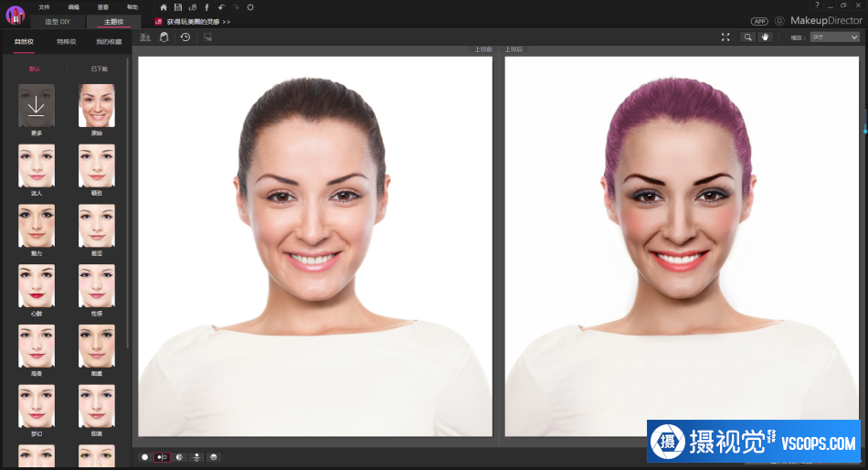
Task: Open the zoom level dropdown
Action: click(x=834, y=37)
